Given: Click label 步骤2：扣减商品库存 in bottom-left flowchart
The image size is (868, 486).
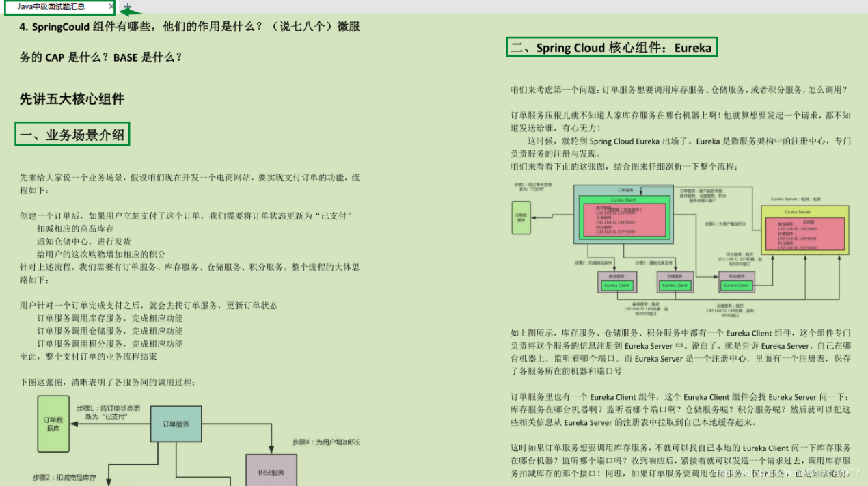Looking at the screenshot, I should pyautogui.click(x=65, y=477).
